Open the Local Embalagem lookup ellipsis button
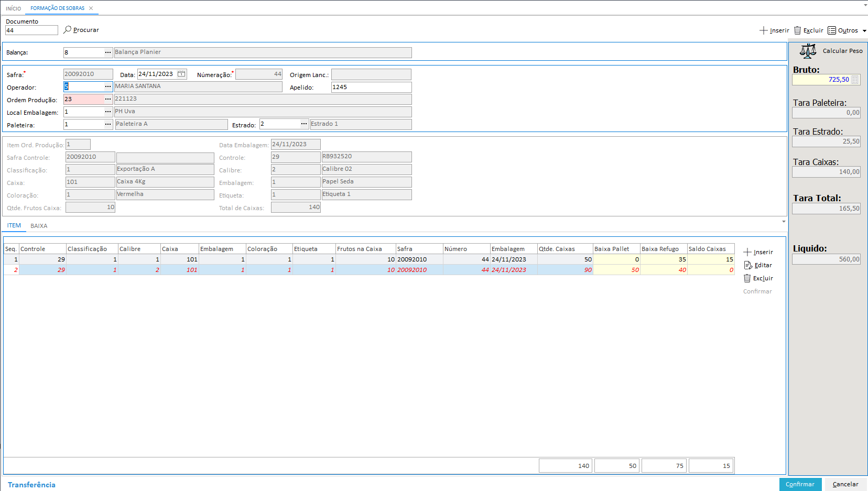This screenshot has height=491, width=868. coord(108,112)
